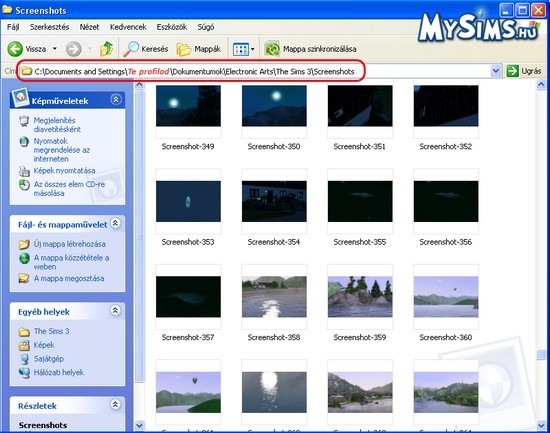This screenshot has height=433, width=550.
Task: Click the share folder icon
Action: coord(24,279)
